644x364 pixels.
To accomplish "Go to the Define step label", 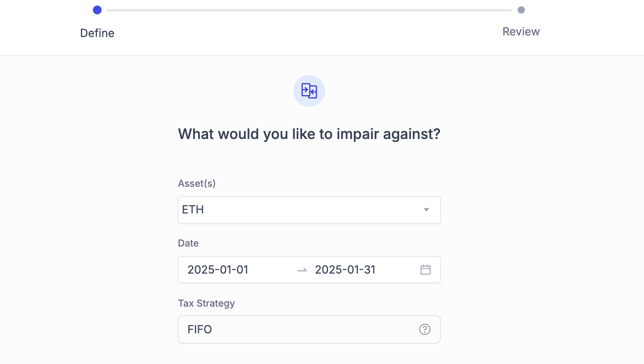I will (x=97, y=33).
